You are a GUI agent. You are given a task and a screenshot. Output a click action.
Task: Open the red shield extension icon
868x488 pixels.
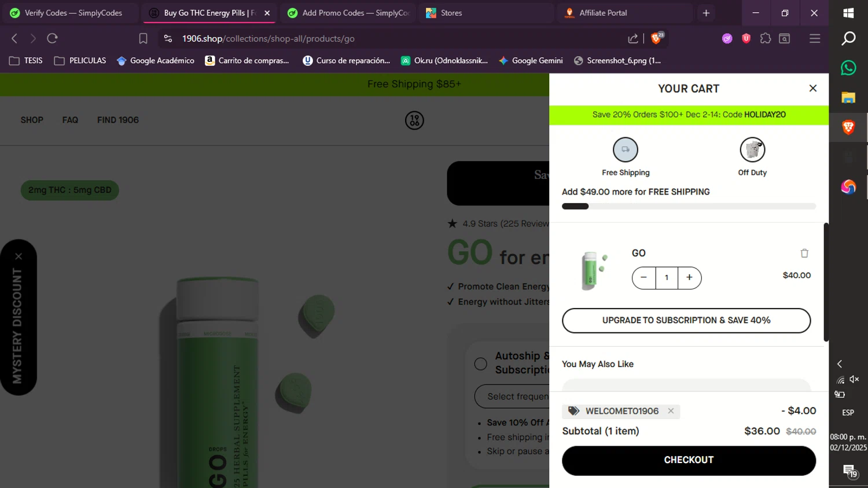tap(746, 38)
